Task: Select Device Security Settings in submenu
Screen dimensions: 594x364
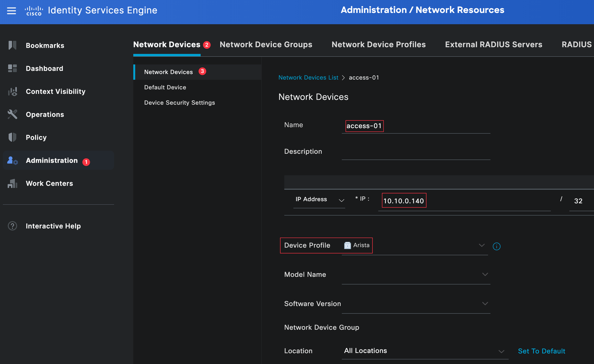Action: [179, 103]
